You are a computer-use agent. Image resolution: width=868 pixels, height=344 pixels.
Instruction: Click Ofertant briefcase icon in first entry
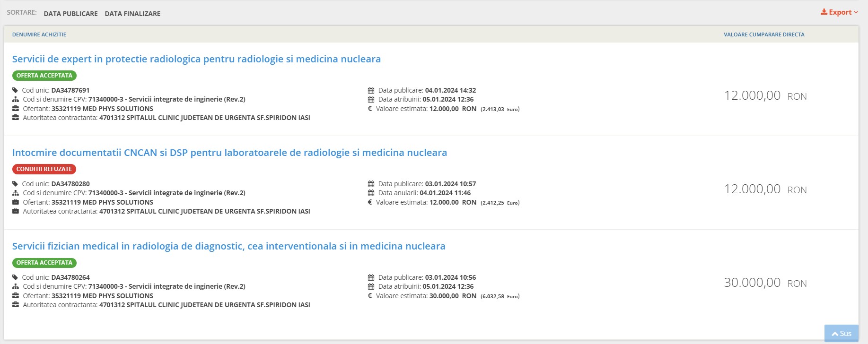click(16, 109)
